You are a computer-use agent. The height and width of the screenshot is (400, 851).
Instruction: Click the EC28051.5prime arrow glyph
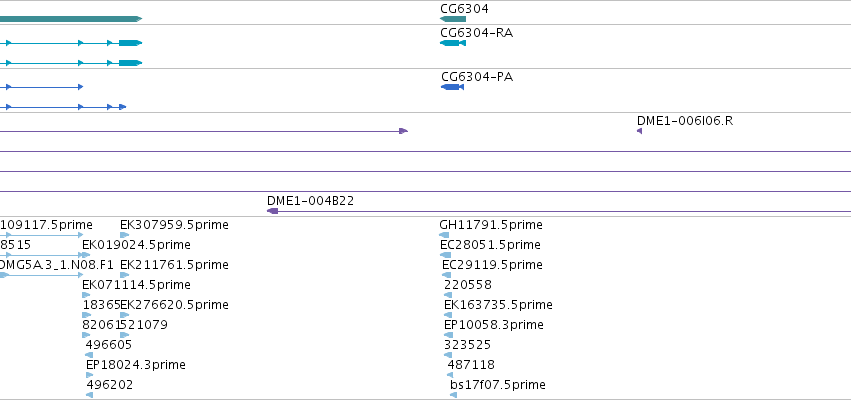446,255
